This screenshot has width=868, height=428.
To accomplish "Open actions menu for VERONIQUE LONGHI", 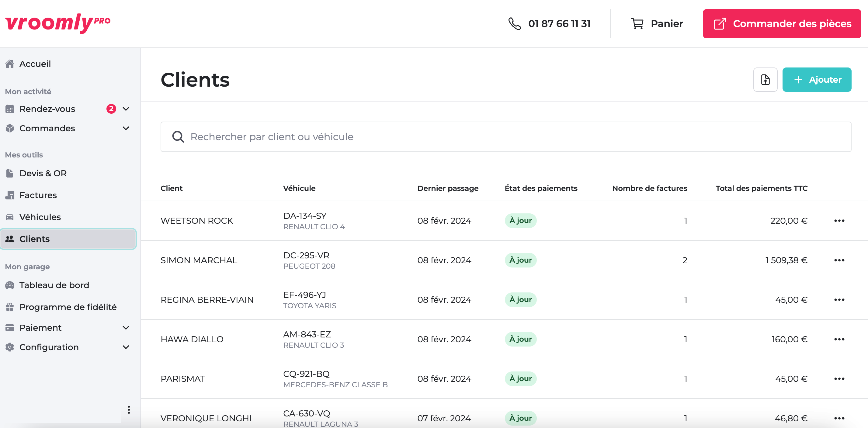I will (839, 418).
